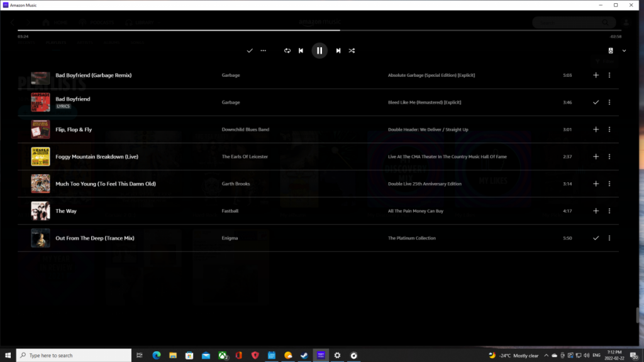
Task: Open artist Garth Brooks
Action: click(236, 184)
